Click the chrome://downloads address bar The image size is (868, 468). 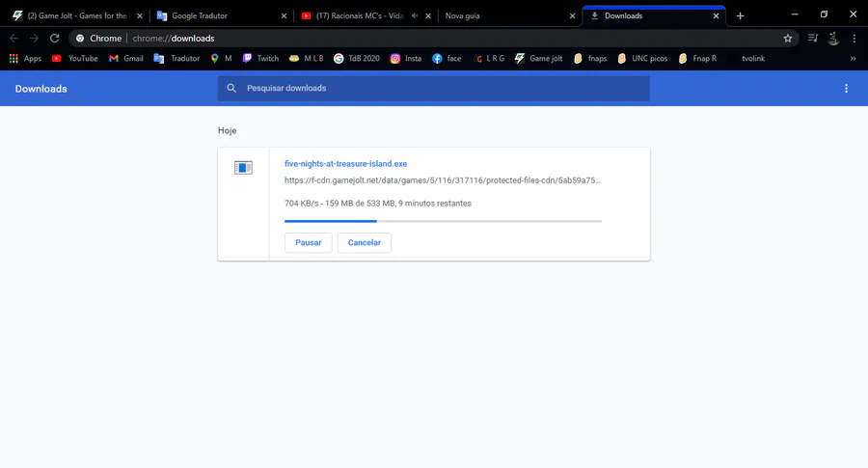[x=432, y=39]
